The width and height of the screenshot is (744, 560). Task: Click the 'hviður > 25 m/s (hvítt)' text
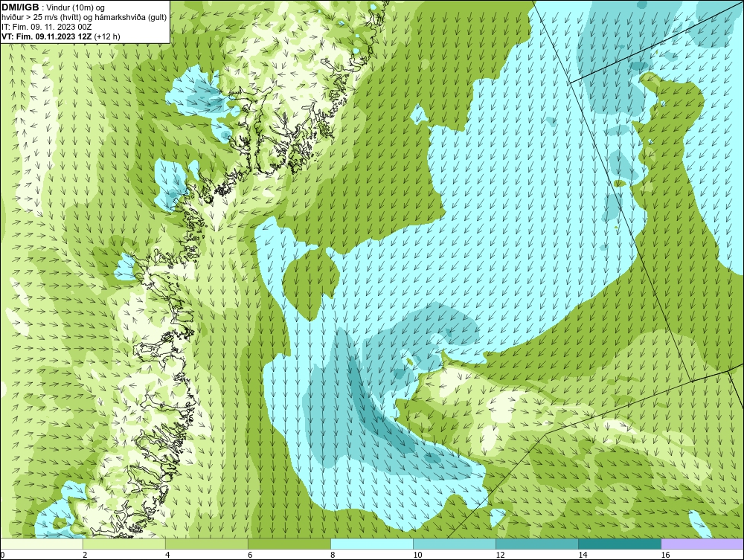click(x=40, y=18)
